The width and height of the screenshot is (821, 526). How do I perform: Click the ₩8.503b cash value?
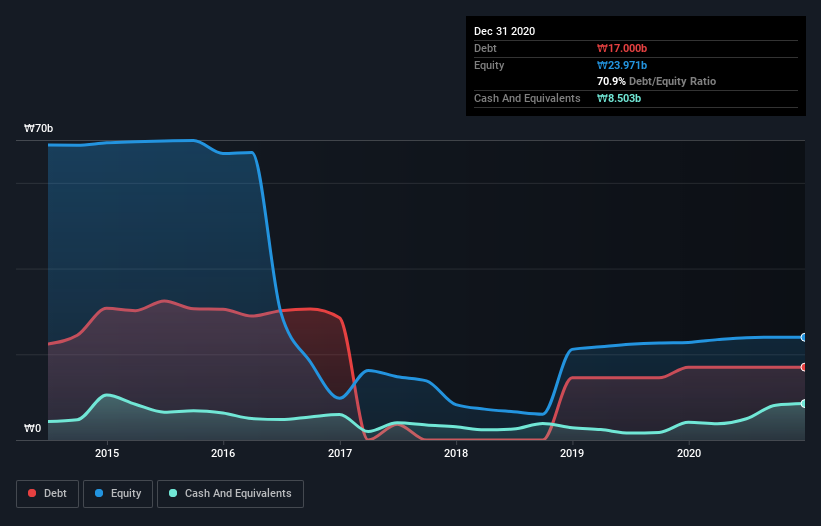tap(619, 98)
